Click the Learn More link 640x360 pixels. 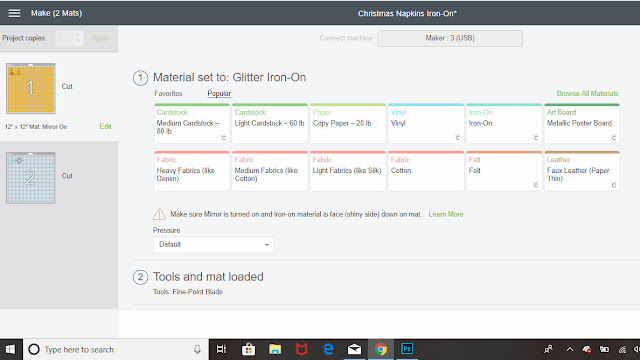pyautogui.click(x=446, y=214)
